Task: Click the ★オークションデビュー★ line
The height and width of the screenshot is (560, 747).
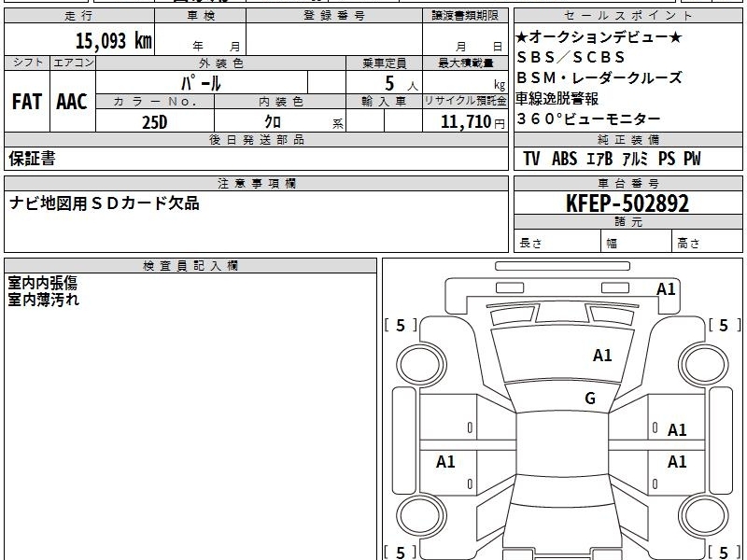Action: tap(599, 36)
